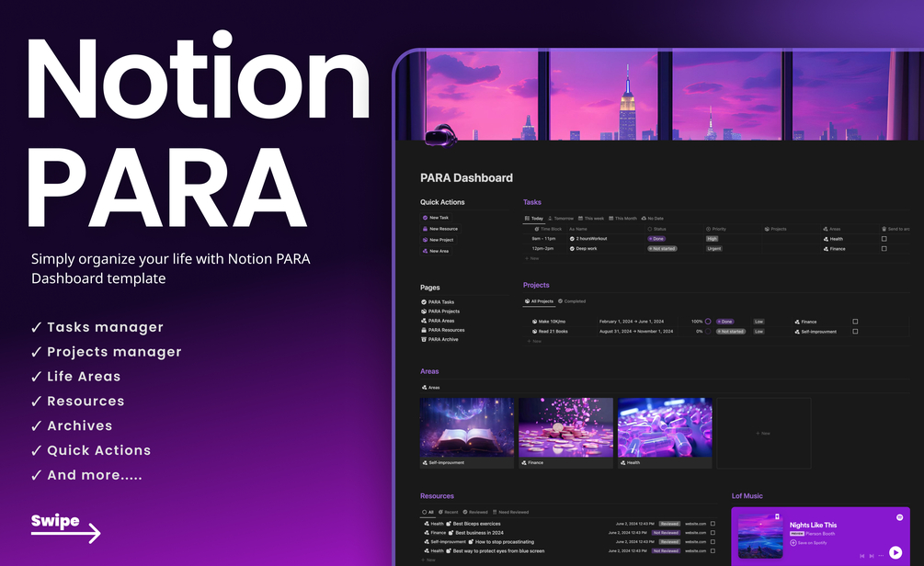
Task: Play Nights Like This in Spotify widget
Action: 895,552
